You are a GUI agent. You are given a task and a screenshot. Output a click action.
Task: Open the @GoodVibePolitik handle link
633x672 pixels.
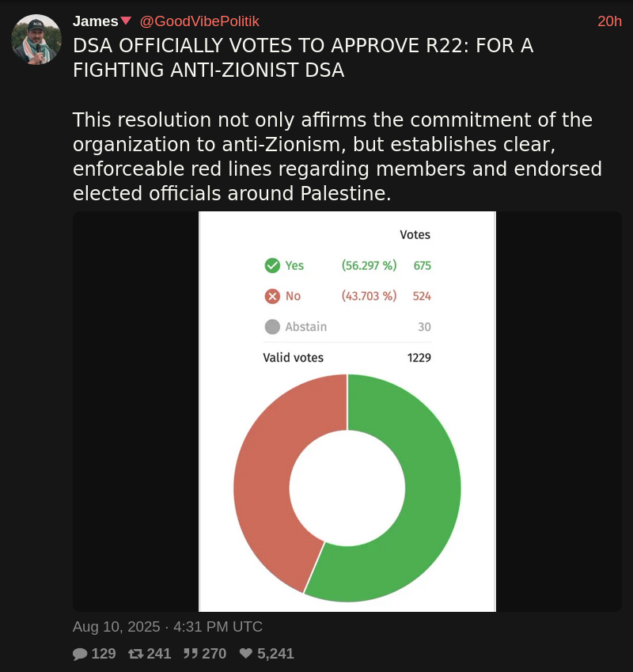click(199, 21)
